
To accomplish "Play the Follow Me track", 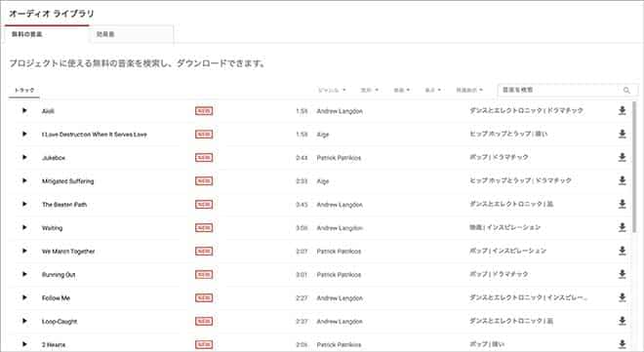I will click(24, 297).
